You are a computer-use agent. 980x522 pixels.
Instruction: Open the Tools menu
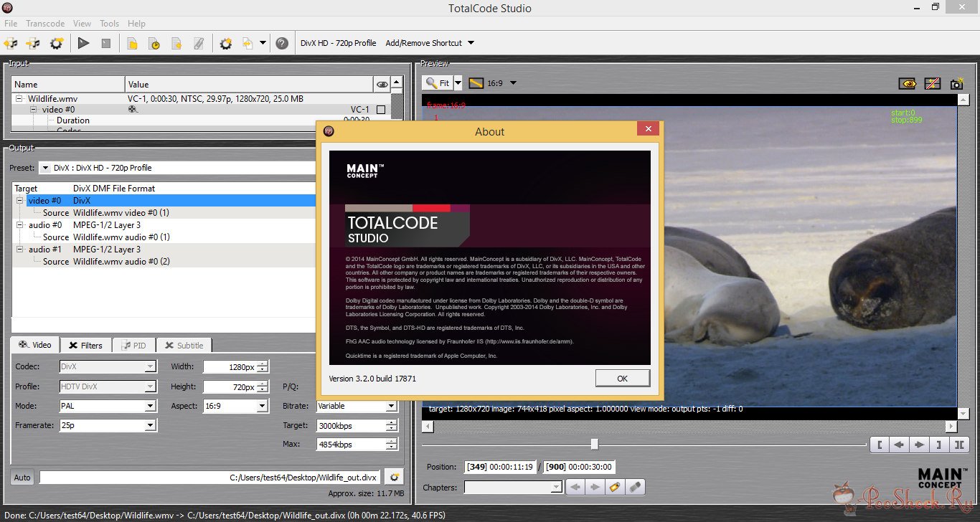[x=110, y=24]
